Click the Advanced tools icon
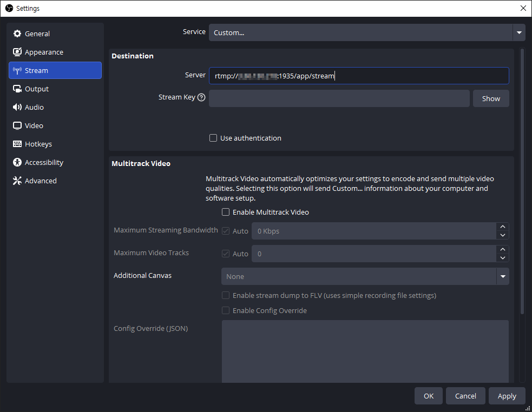Viewport: 532px width, 412px height. (17, 181)
